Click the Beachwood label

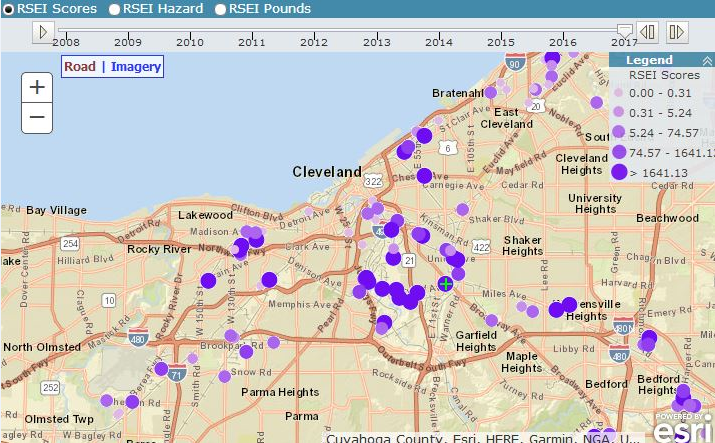[668, 218]
